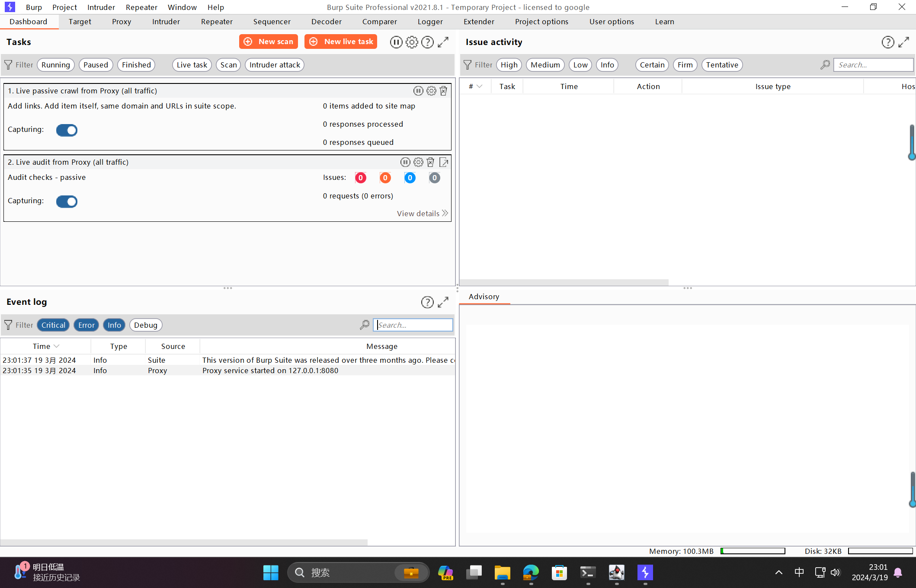Open live audit task in new window
Viewport: 916px width, 588px height.
(444, 162)
